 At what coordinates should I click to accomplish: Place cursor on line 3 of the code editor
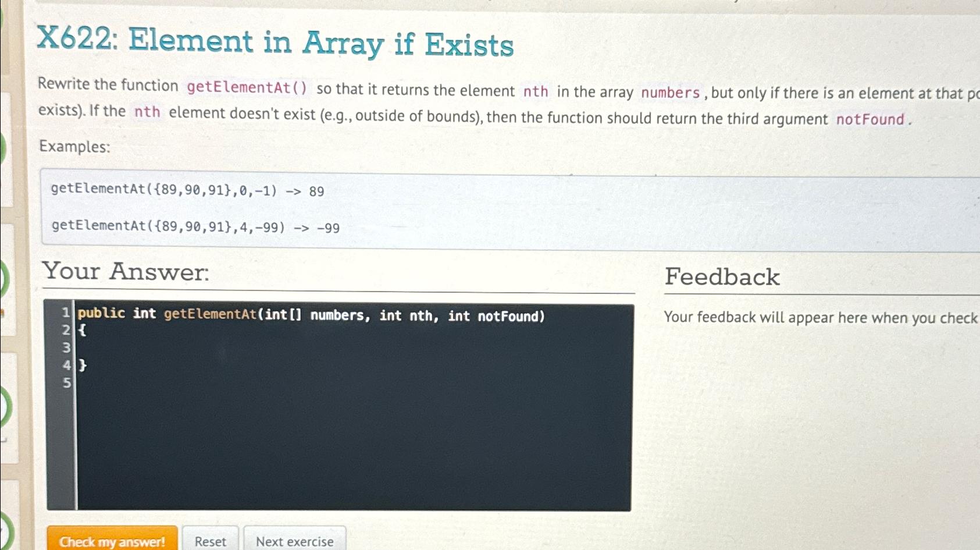point(174,348)
